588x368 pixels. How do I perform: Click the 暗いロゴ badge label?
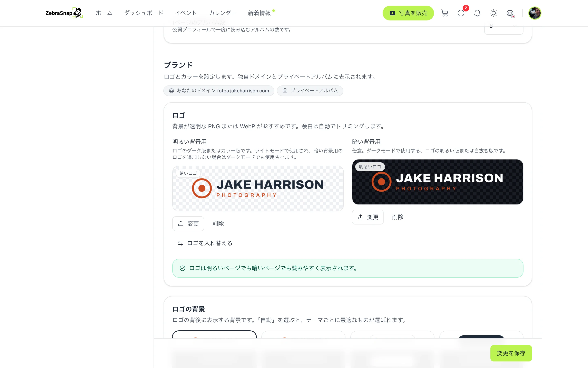click(x=188, y=173)
